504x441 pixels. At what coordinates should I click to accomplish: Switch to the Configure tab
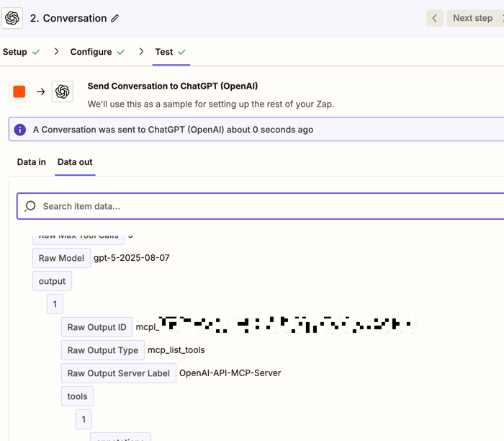(91, 52)
